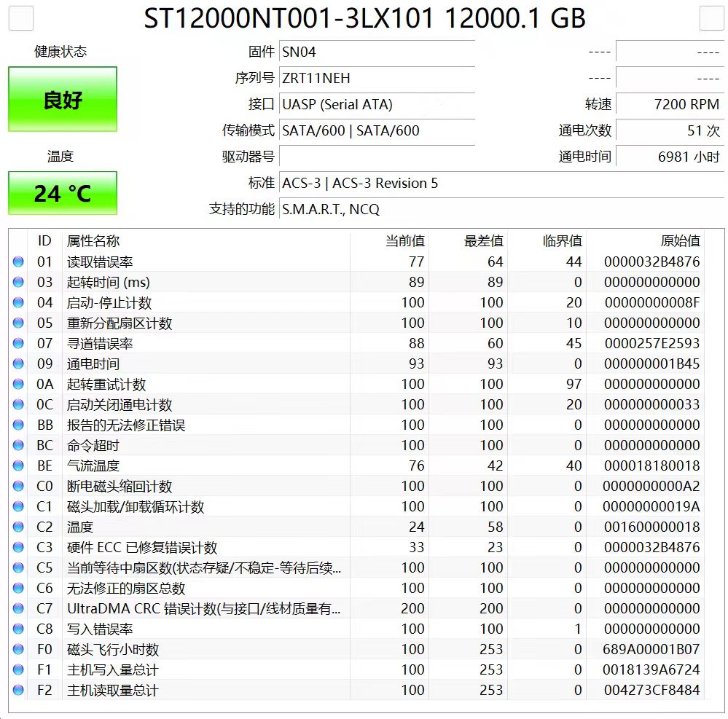728x719 pixels.
Task: Click the blue dot next to 寻道错误率
Action: 18,343
